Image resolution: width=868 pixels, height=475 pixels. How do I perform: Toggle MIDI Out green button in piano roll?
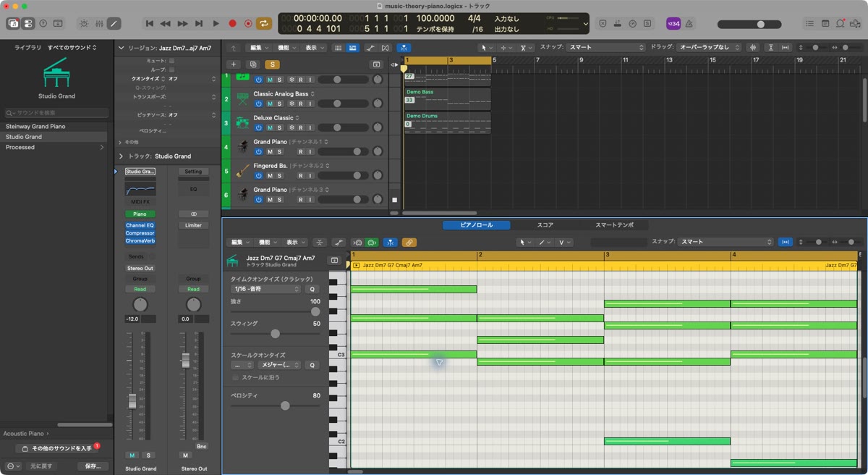tap(373, 243)
